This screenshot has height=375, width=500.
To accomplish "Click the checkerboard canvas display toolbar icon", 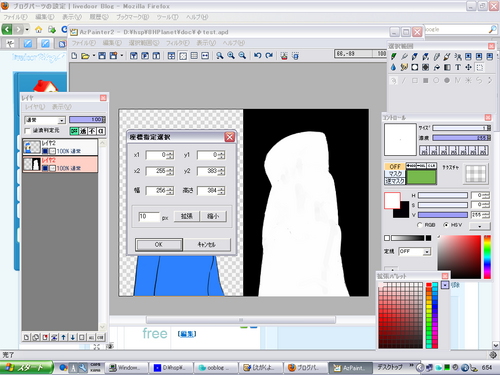I will 183,56.
